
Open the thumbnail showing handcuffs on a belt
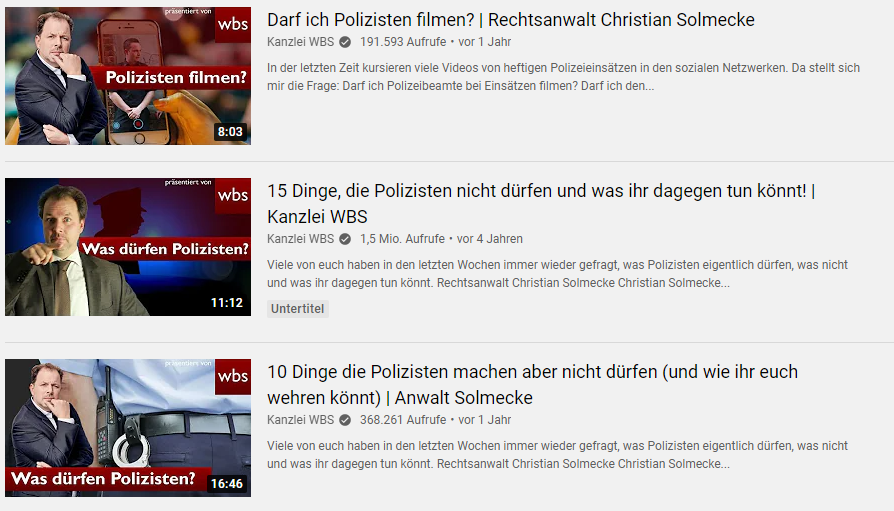coord(128,428)
